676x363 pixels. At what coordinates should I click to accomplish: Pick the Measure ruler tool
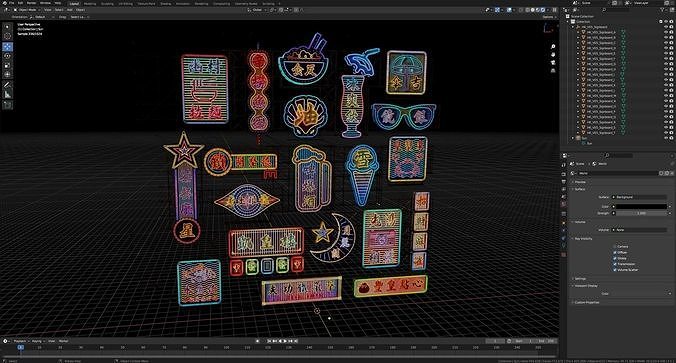[x=8, y=94]
